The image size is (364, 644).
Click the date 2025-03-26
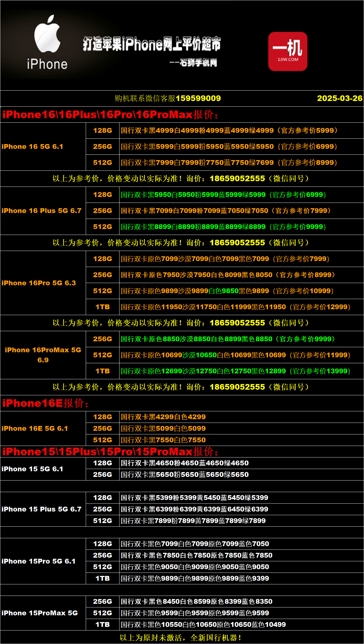point(340,98)
